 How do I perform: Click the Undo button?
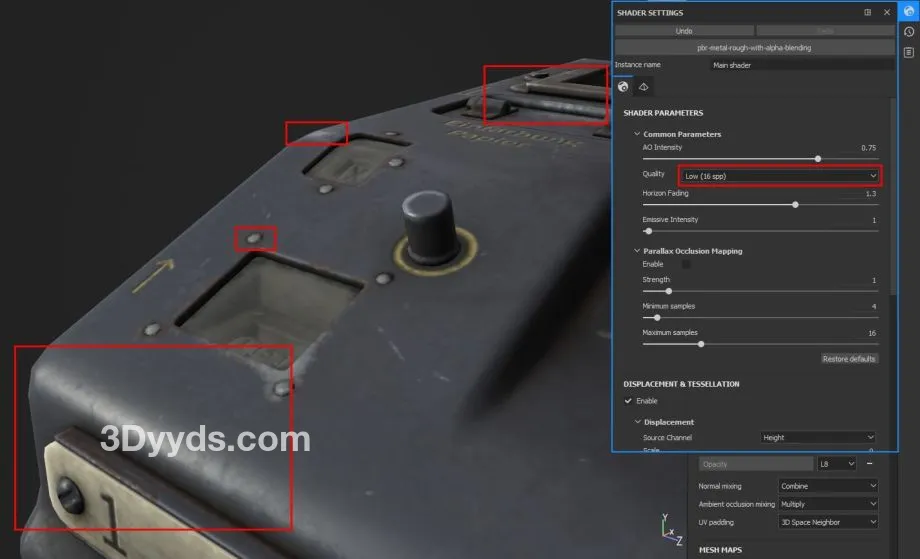684,32
